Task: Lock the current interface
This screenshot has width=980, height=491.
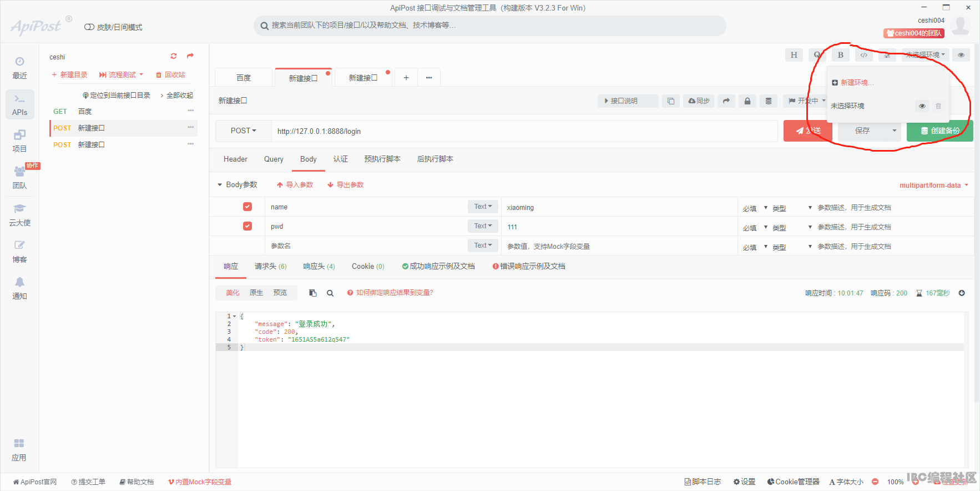Action: [747, 101]
